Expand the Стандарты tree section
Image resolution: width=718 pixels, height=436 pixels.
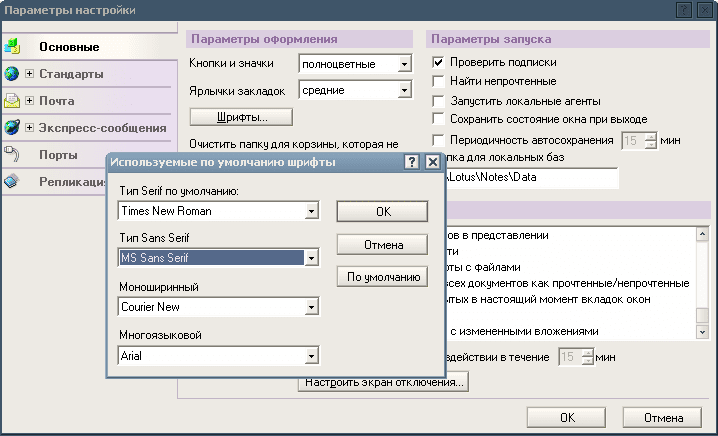pos(30,74)
